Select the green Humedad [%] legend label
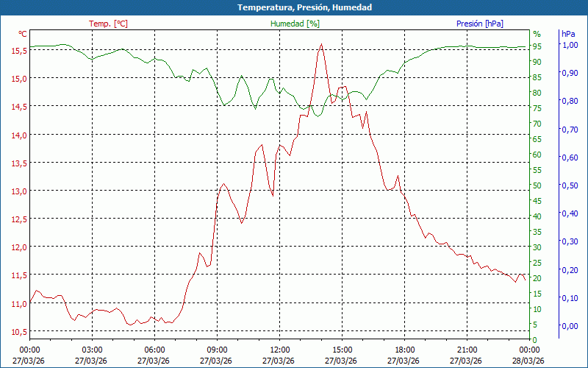 coord(295,24)
